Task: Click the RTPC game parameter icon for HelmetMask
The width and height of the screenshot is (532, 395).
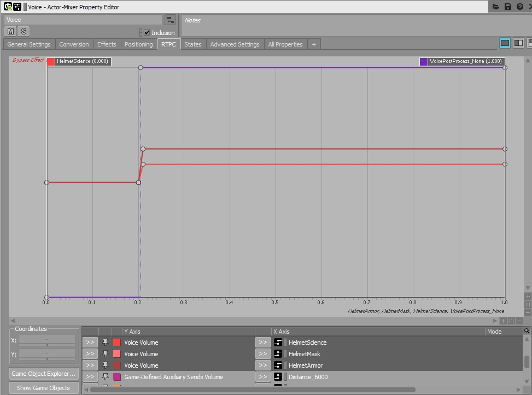Action: (x=278, y=354)
